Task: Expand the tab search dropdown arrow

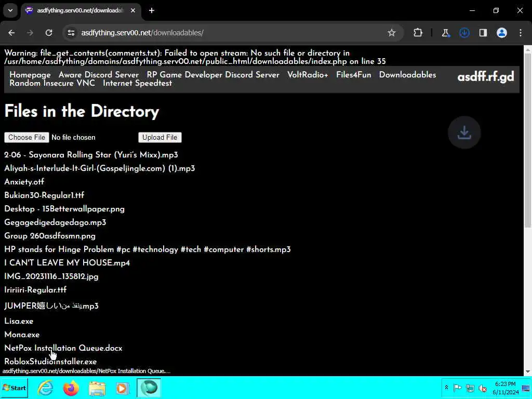Action: (10, 10)
